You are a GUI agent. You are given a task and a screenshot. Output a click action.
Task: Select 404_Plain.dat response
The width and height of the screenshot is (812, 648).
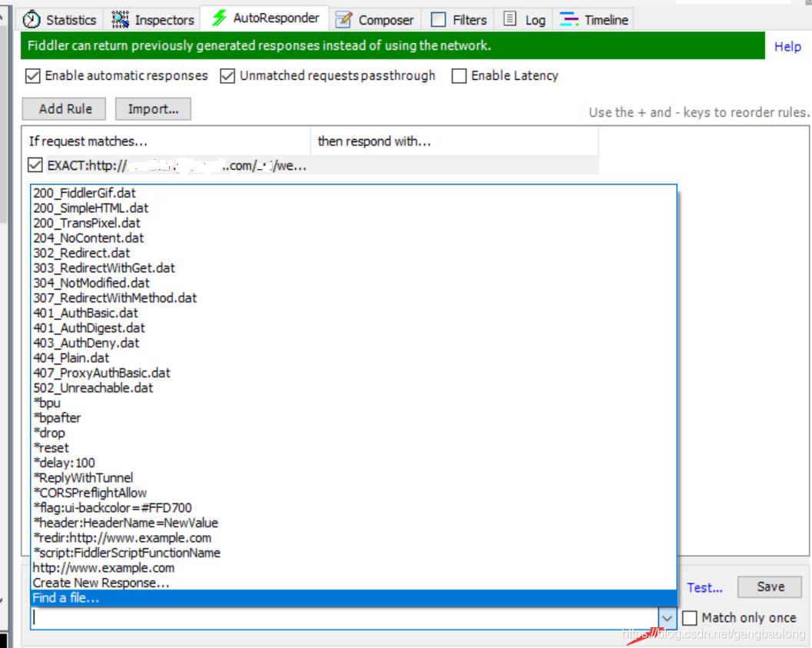pyautogui.click(x=353, y=358)
